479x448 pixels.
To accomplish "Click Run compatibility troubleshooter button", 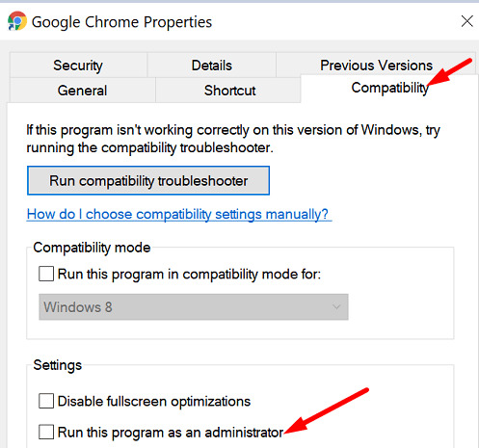I will [x=148, y=180].
